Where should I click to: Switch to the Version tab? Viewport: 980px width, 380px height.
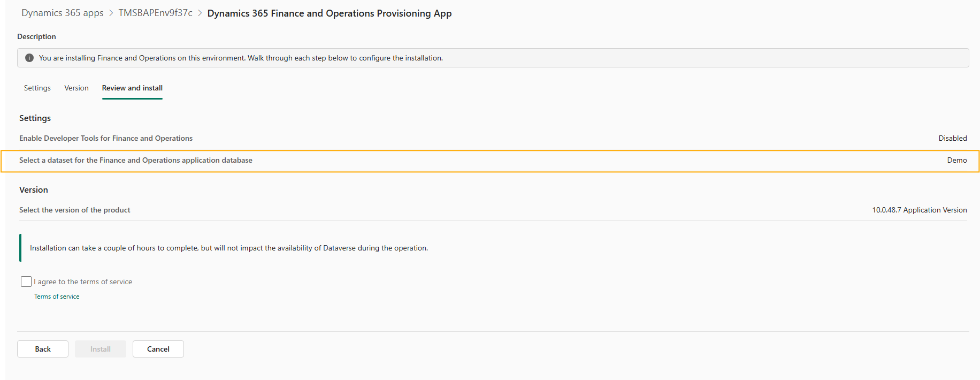click(76, 88)
